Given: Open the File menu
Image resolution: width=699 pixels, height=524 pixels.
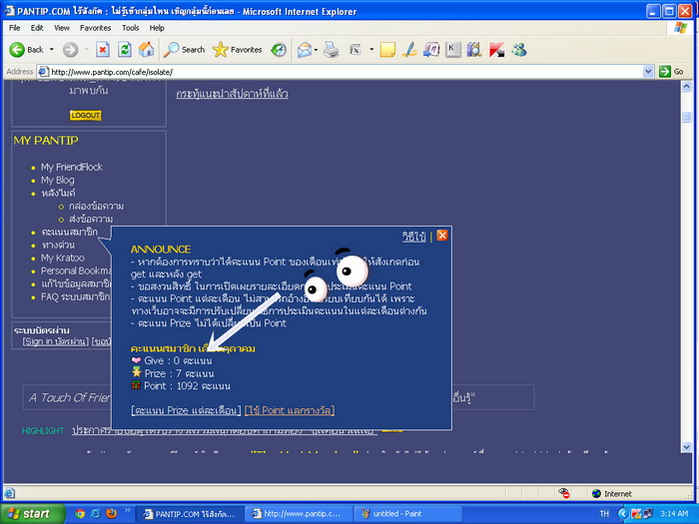Looking at the screenshot, I should click(x=14, y=28).
